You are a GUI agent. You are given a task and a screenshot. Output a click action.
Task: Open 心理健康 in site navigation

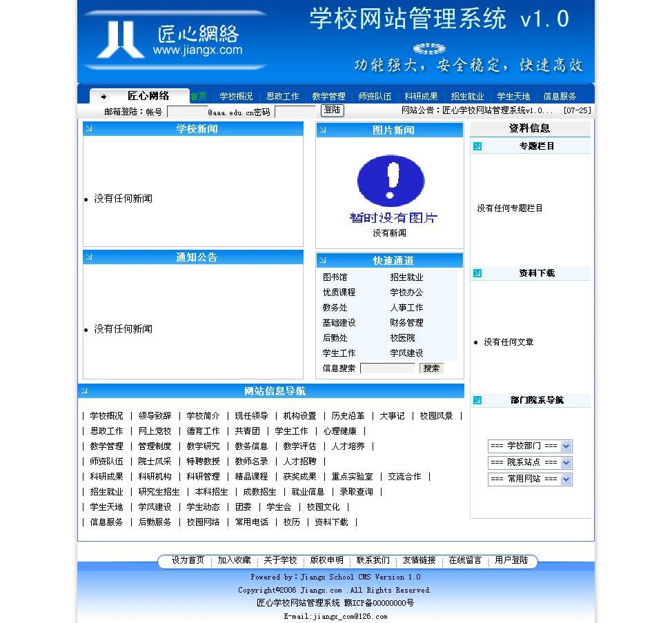[340, 431]
